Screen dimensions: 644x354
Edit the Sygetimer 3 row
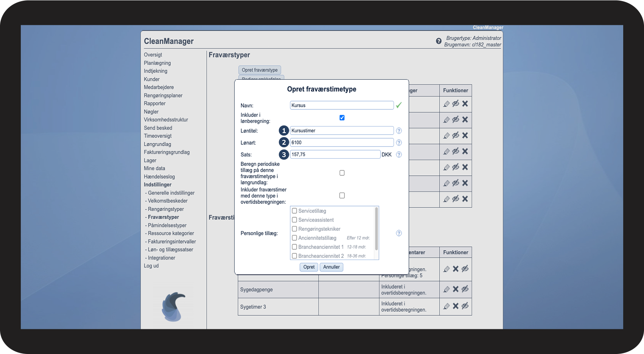446,306
